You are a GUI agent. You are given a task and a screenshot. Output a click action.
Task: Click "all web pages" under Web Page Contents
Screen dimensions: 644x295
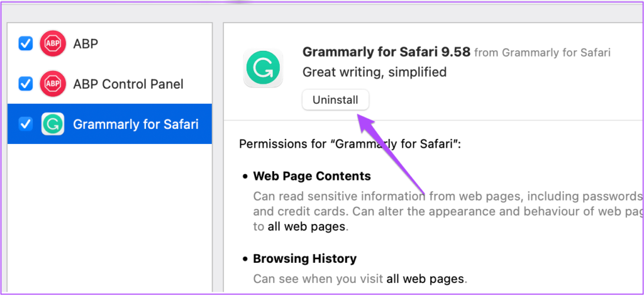[x=306, y=226]
